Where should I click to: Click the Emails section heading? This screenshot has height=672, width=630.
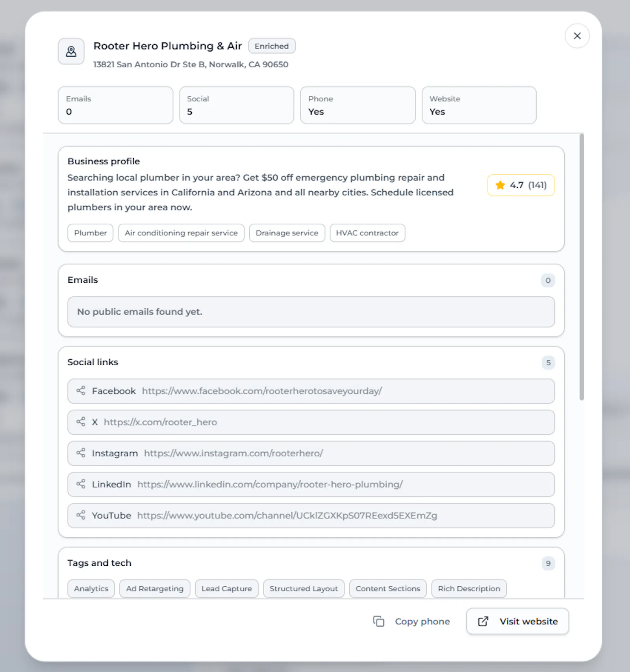coord(83,280)
